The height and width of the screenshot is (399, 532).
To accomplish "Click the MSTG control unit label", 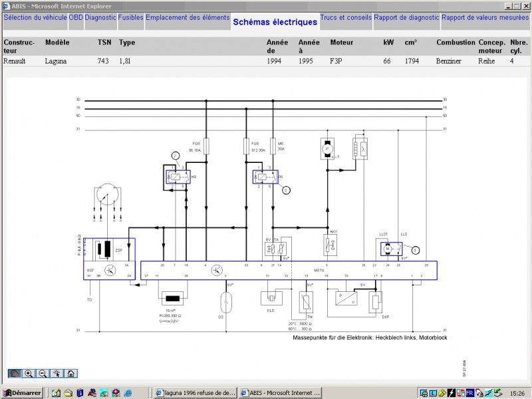I will [319, 271].
